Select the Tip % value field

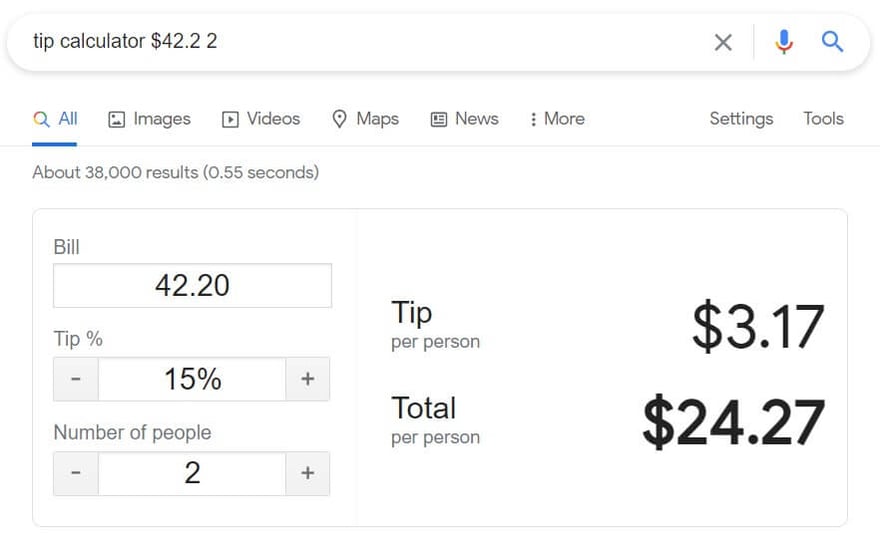[x=192, y=379]
